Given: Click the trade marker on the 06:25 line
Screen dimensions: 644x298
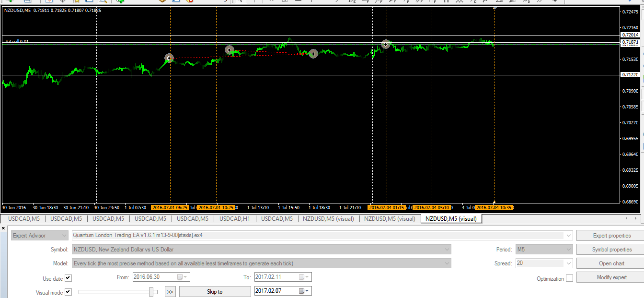Looking at the screenshot, I should click(169, 58).
